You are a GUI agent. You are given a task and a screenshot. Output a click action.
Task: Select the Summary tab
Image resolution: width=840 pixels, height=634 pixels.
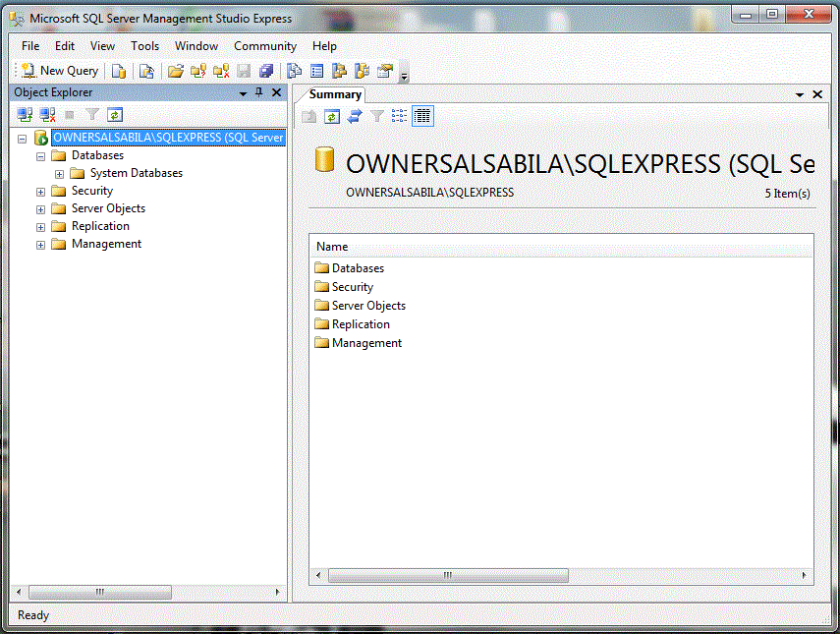(335, 94)
